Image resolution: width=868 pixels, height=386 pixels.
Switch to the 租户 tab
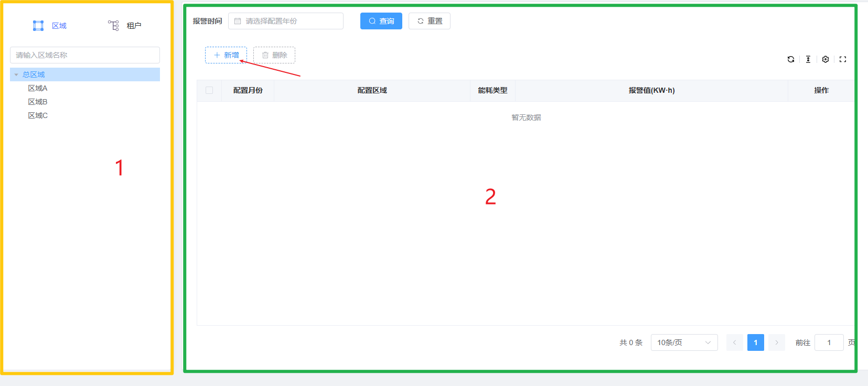124,26
